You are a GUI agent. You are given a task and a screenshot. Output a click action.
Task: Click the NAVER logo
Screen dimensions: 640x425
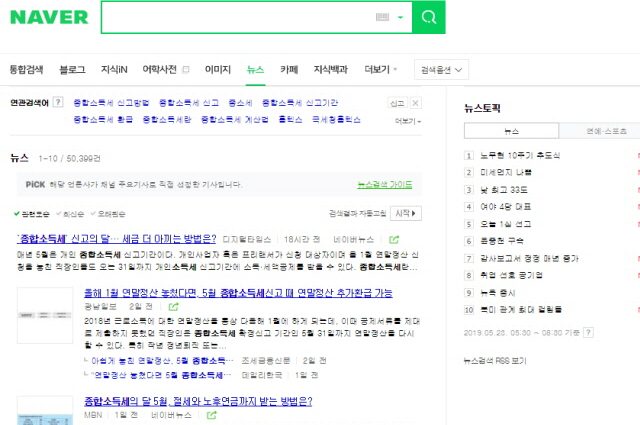[x=49, y=17]
